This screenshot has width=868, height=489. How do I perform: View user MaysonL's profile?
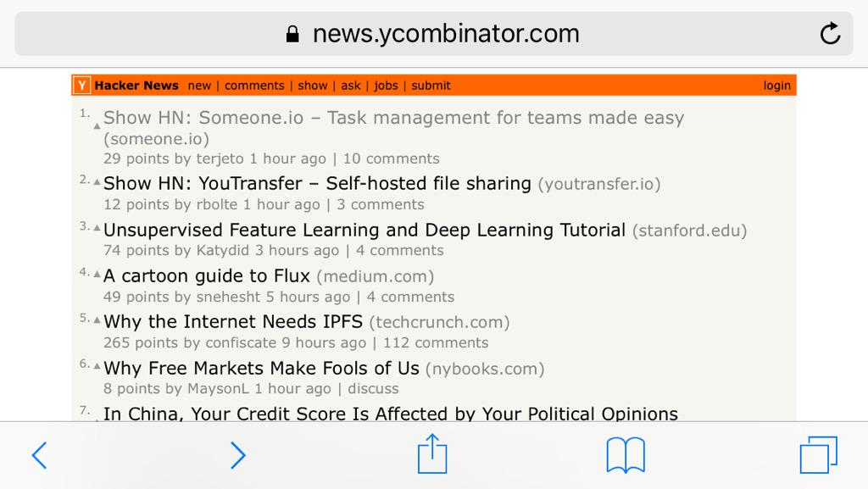coord(218,389)
